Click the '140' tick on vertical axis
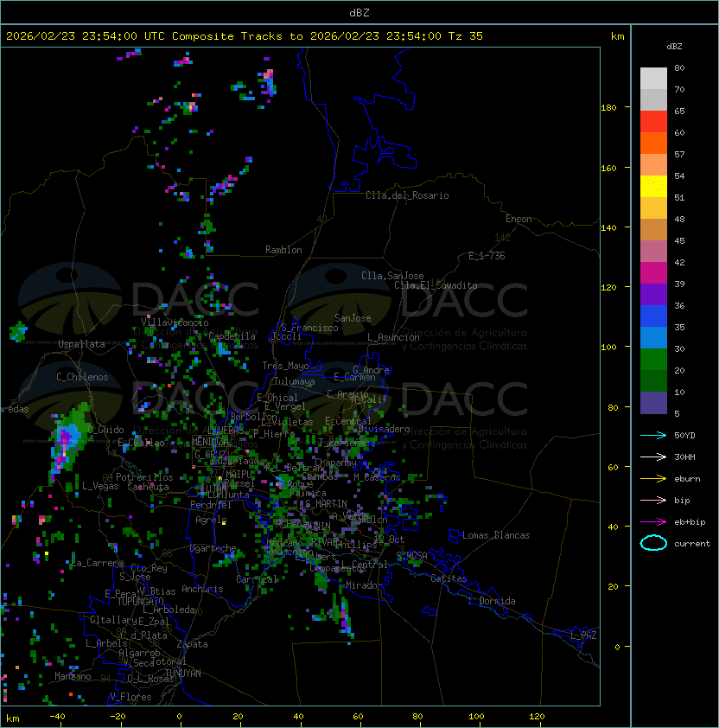 point(608,227)
